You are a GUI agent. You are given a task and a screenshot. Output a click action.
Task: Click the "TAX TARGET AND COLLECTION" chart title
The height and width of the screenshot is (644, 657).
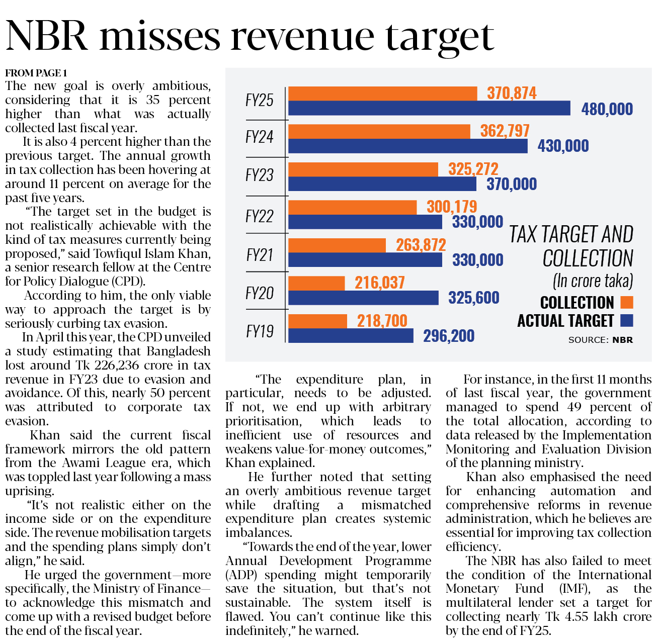click(571, 246)
